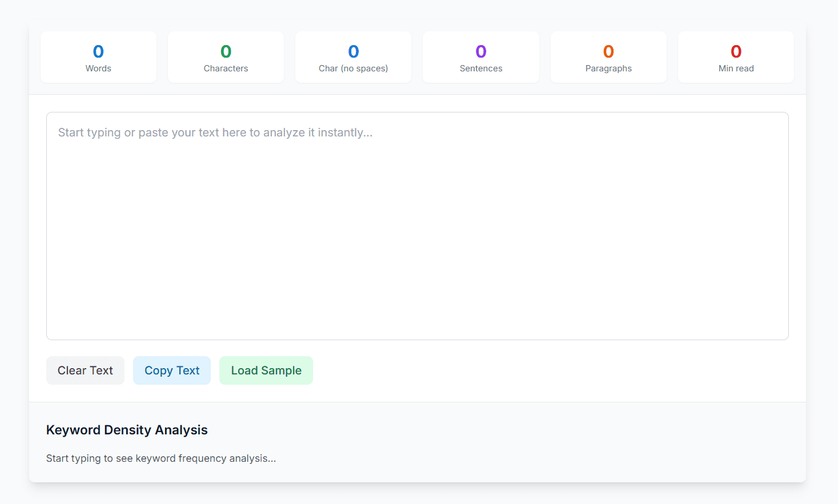Viewport: 838px width, 504px height.
Task: Click the 'Start typing to see keyword' message
Action: pos(161,458)
